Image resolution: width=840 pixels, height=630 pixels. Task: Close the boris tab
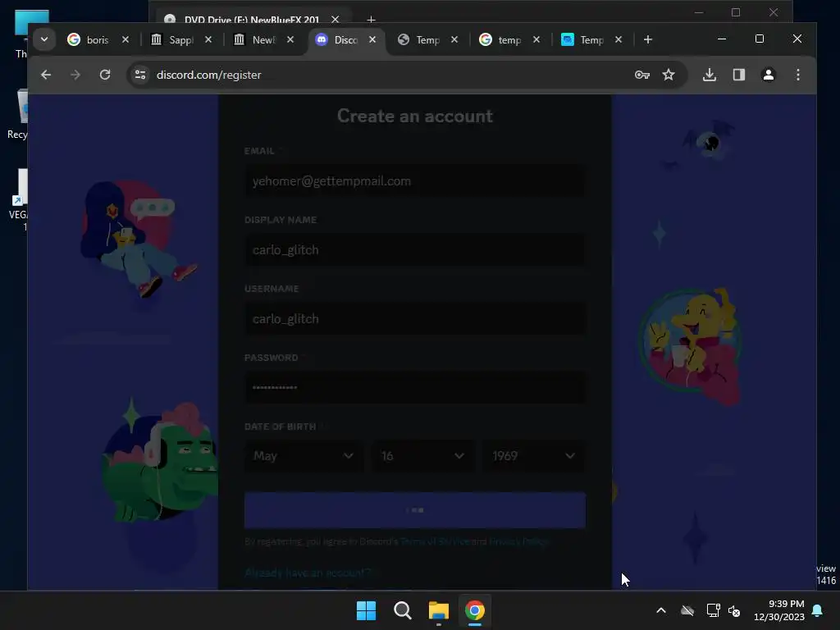[x=126, y=39]
